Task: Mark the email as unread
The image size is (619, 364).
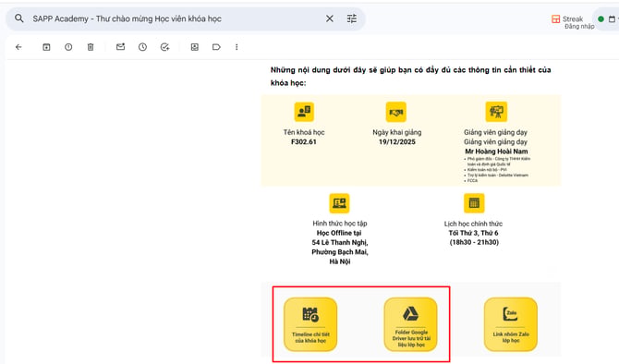Action: pyautogui.click(x=120, y=47)
